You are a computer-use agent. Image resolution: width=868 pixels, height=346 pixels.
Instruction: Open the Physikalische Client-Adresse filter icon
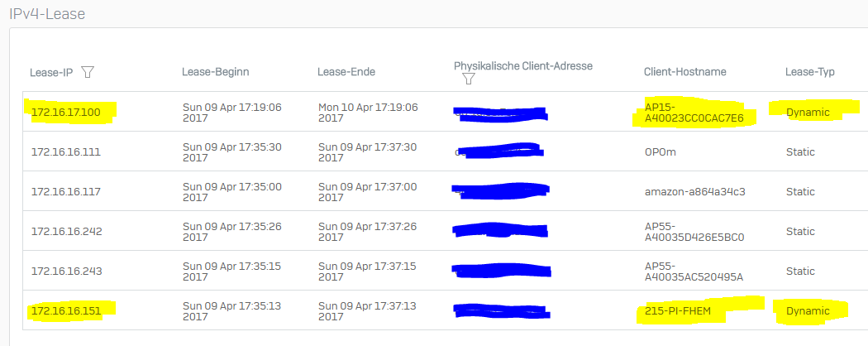(x=469, y=79)
